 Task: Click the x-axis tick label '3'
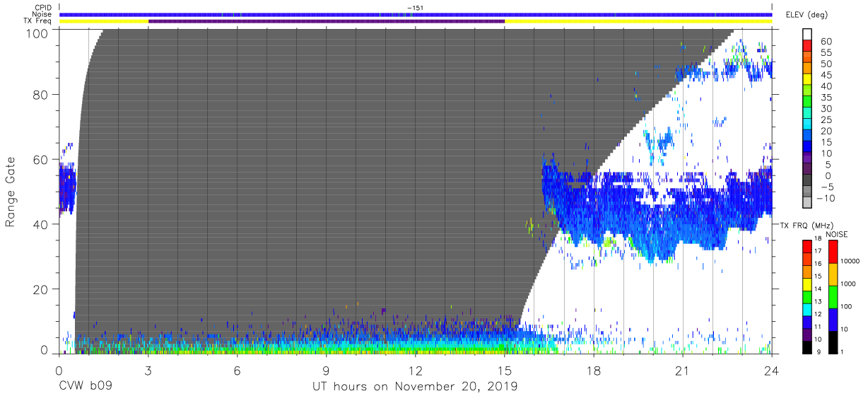[x=148, y=370]
